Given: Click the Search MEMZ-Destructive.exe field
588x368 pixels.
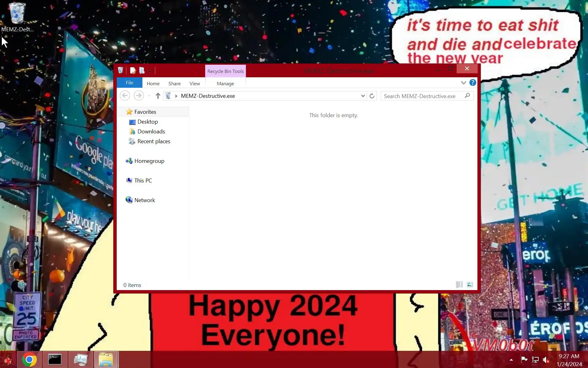Looking at the screenshot, I should click(x=423, y=96).
